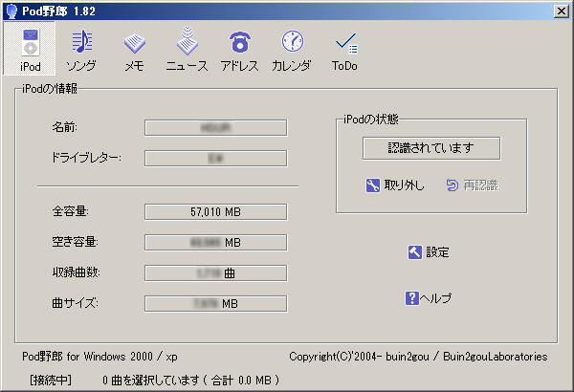
Task: Open the カレンダ (Calendar) section
Action: pyautogui.click(x=292, y=51)
